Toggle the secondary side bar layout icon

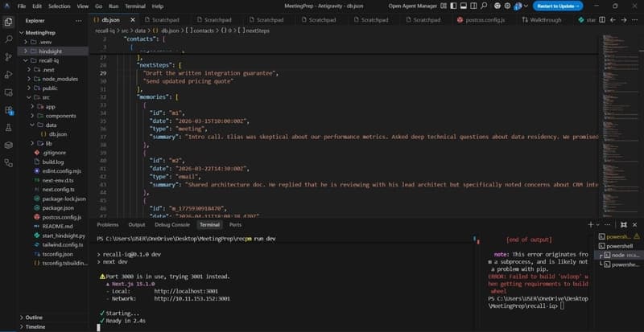click(x=473, y=6)
